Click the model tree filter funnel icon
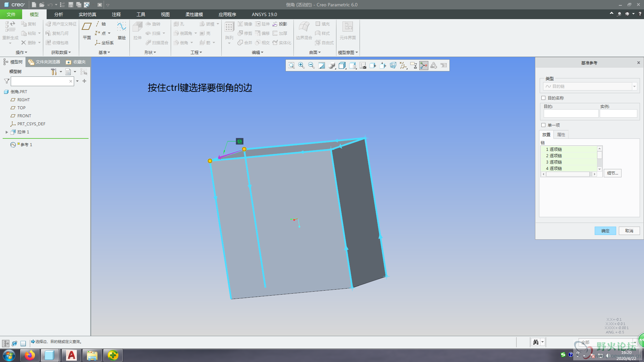Viewport: 644px width, 362px height. pos(6,81)
